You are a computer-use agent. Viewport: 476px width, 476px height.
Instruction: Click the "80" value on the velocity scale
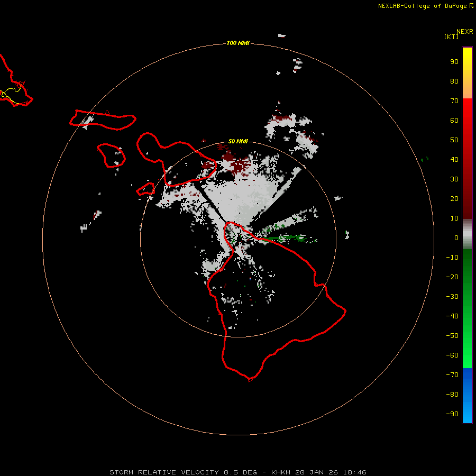(x=454, y=81)
